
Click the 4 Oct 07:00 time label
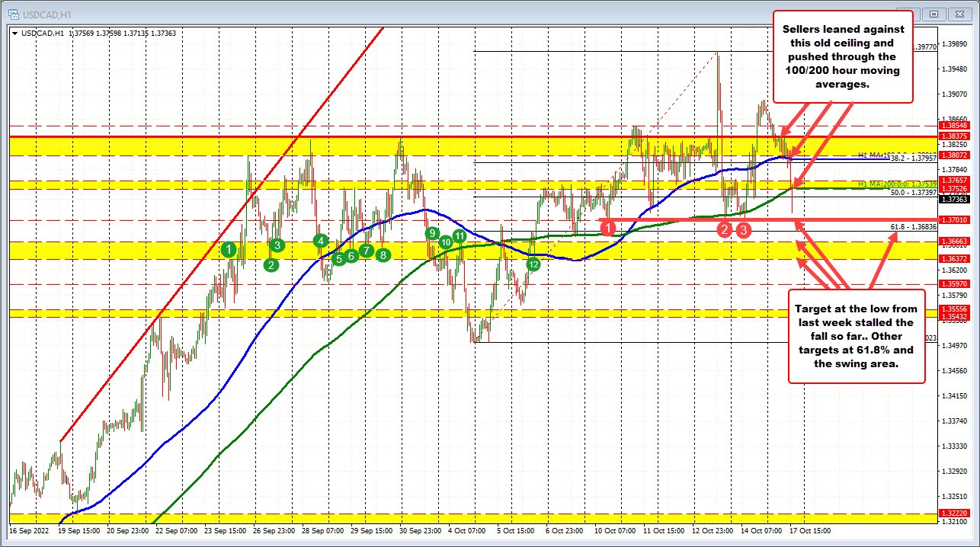466,529
